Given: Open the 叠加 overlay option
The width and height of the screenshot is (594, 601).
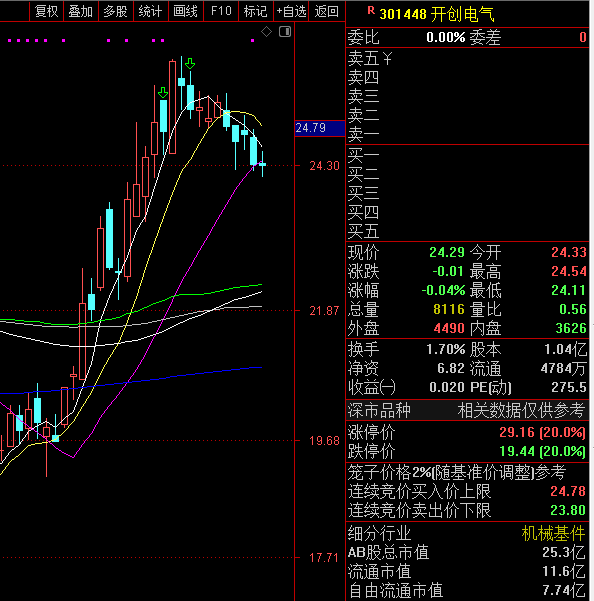Looking at the screenshot, I should pos(80,11).
